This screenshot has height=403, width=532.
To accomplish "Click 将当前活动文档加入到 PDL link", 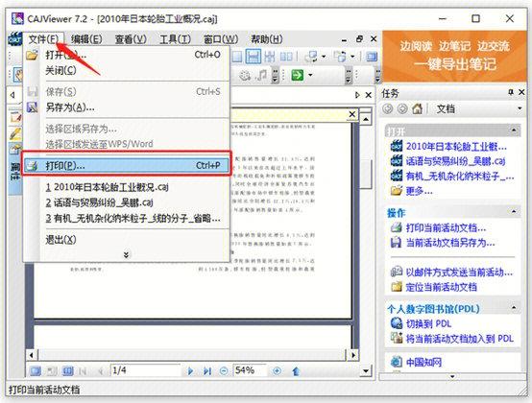I will point(460,339).
